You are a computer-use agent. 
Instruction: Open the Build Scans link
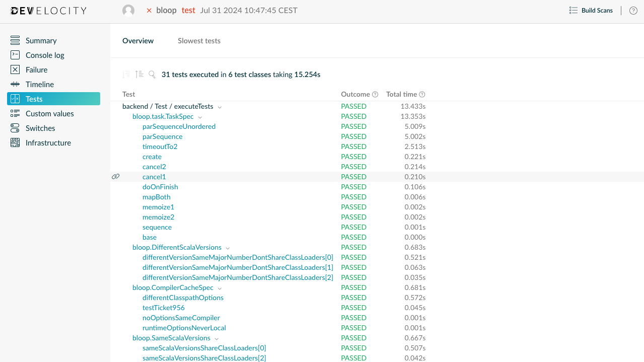coord(591,10)
